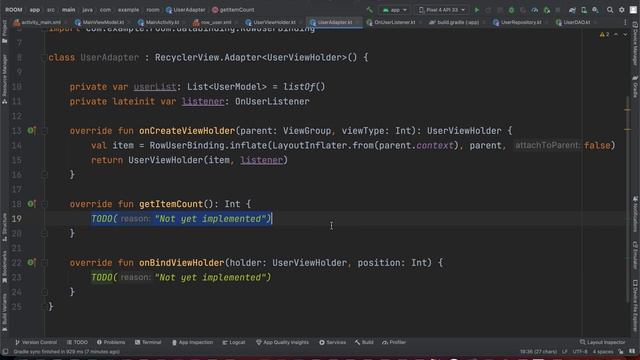Viewport: 640px width, 360px height.
Task: Open the Problems tool window
Action: click(111, 342)
